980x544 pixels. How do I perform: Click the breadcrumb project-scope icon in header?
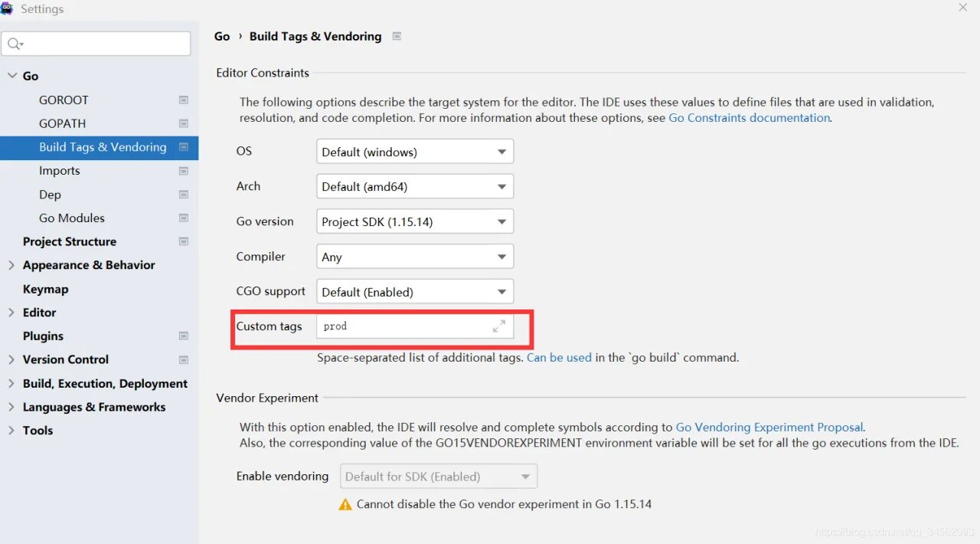397,36
